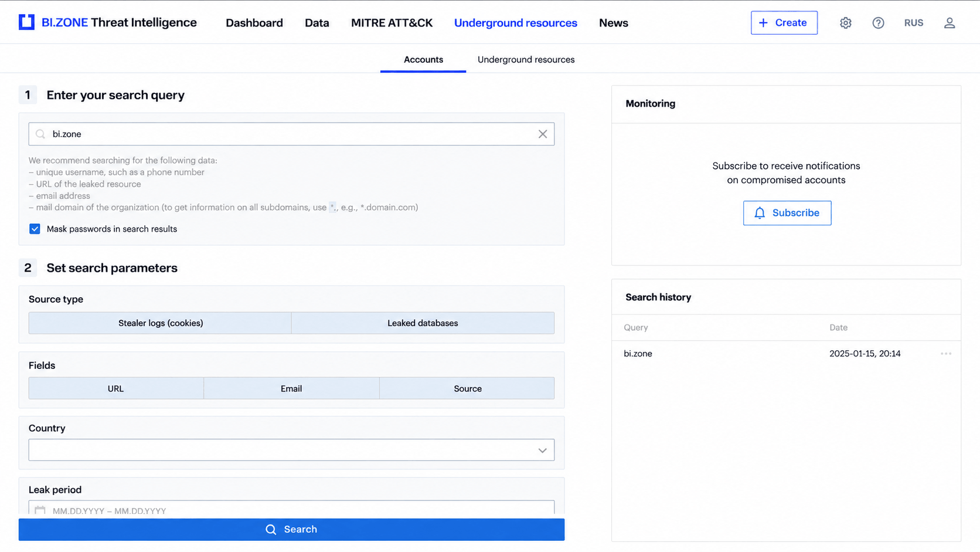Open the options menu for bi.zone history entry

946,354
